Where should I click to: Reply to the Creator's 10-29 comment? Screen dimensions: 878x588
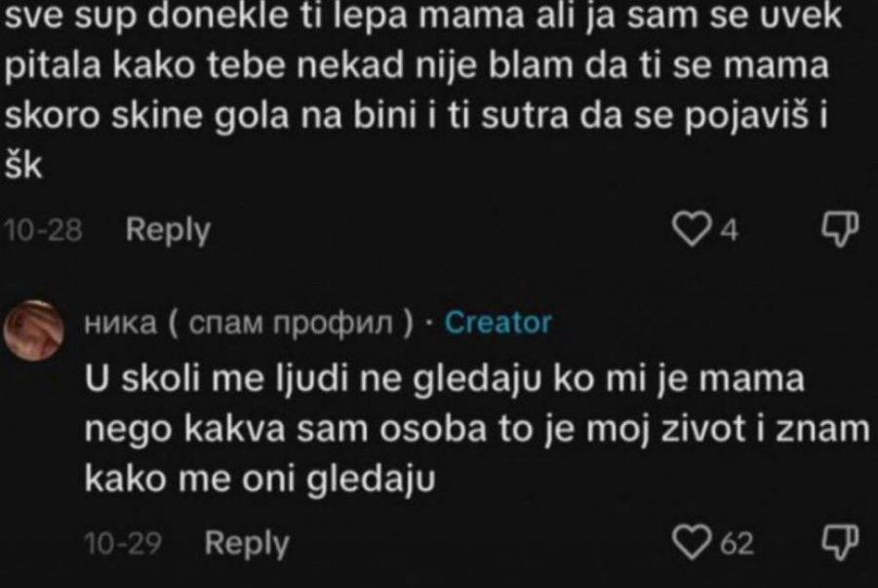pyautogui.click(x=247, y=543)
